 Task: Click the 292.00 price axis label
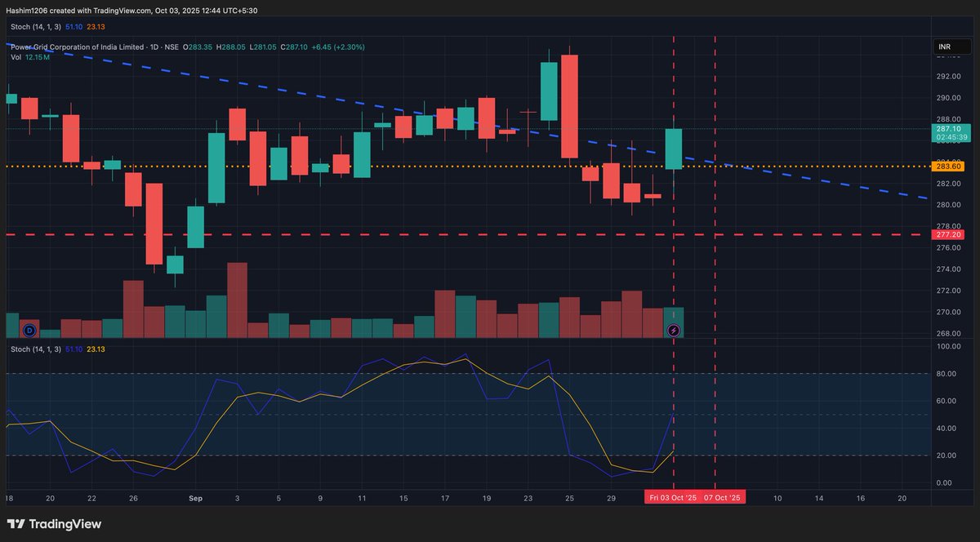point(948,77)
